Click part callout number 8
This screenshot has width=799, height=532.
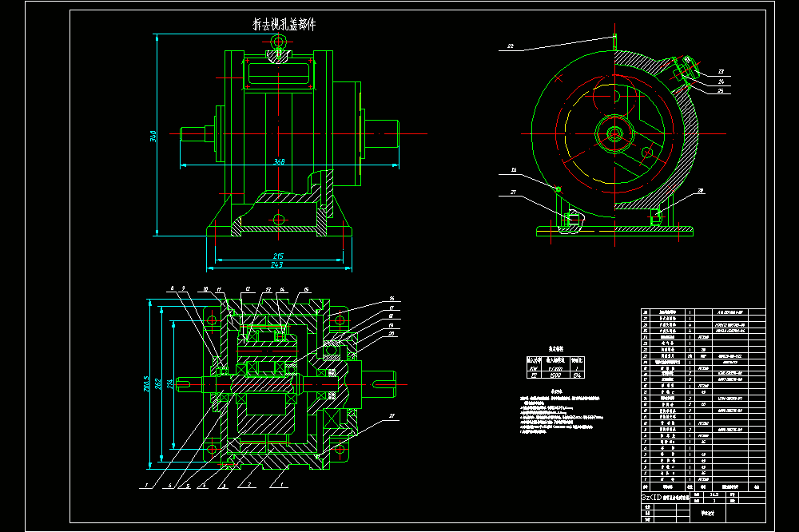click(173, 288)
